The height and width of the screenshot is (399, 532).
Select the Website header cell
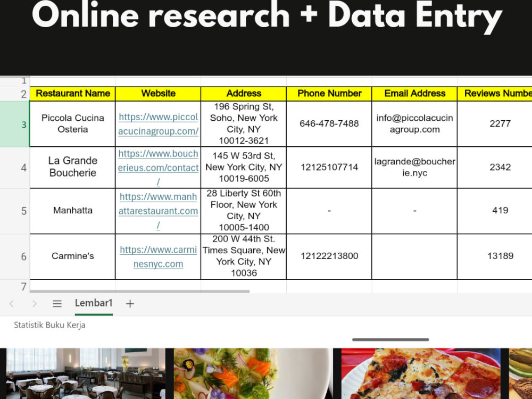pyautogui.click(x=158, y=94)
